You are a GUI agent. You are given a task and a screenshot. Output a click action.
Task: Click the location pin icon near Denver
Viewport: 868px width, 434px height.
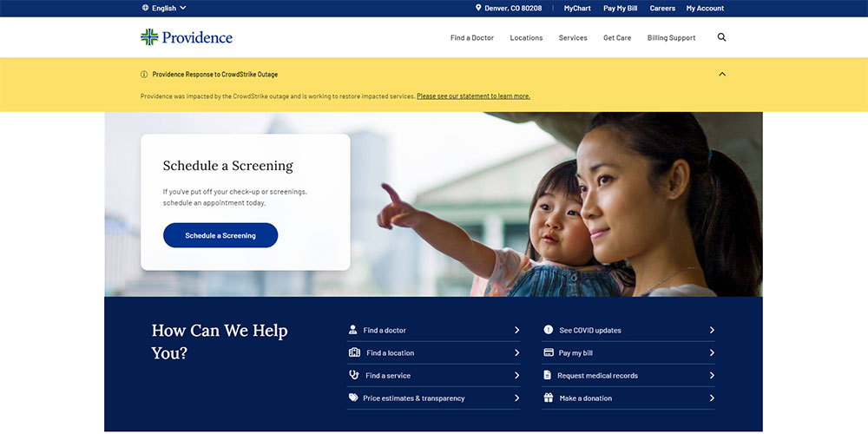pos(478,8)
